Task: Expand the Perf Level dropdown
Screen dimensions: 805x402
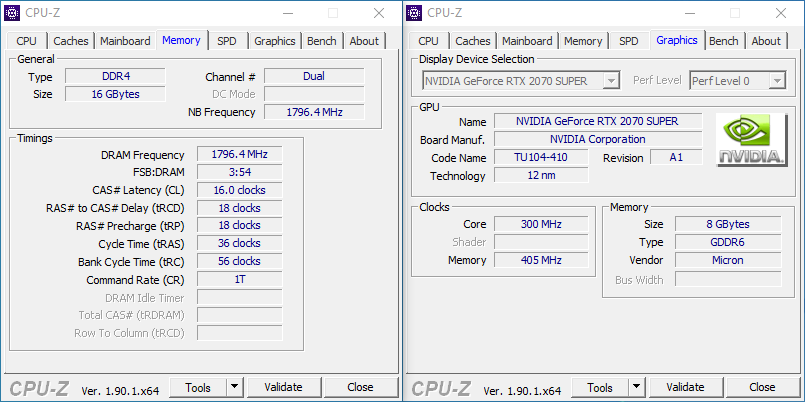Action: pyautogui.click(x=737, y=80)
